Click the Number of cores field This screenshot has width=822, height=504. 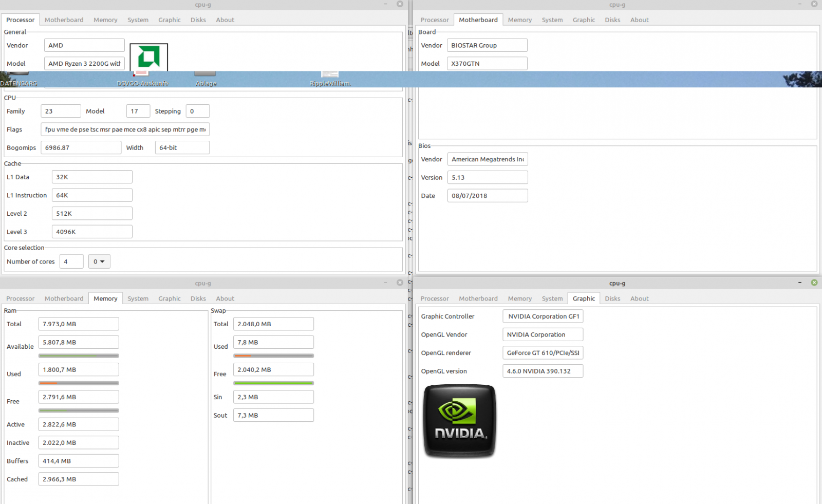pos(71,262)
